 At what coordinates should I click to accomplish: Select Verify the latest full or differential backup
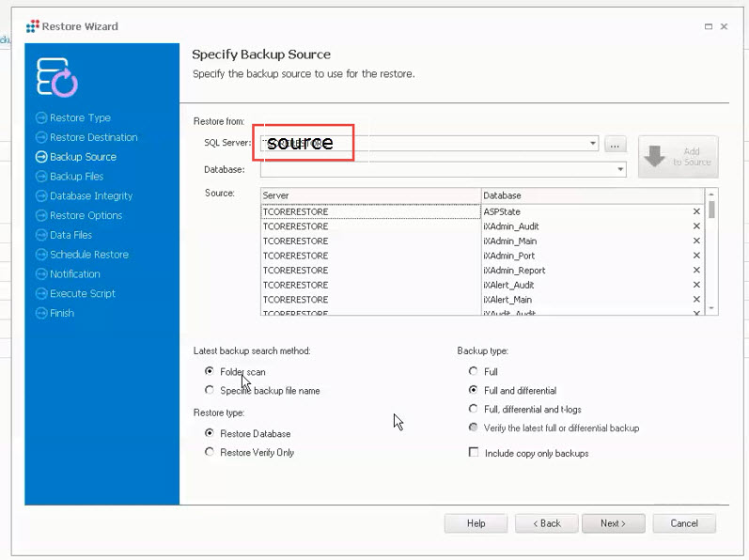point(473,428)
